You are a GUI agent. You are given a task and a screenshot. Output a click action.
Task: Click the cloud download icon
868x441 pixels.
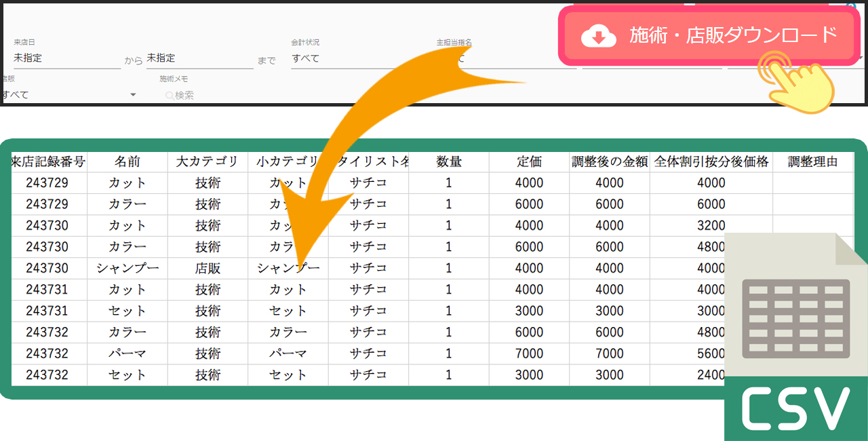(x=598, y=36)
